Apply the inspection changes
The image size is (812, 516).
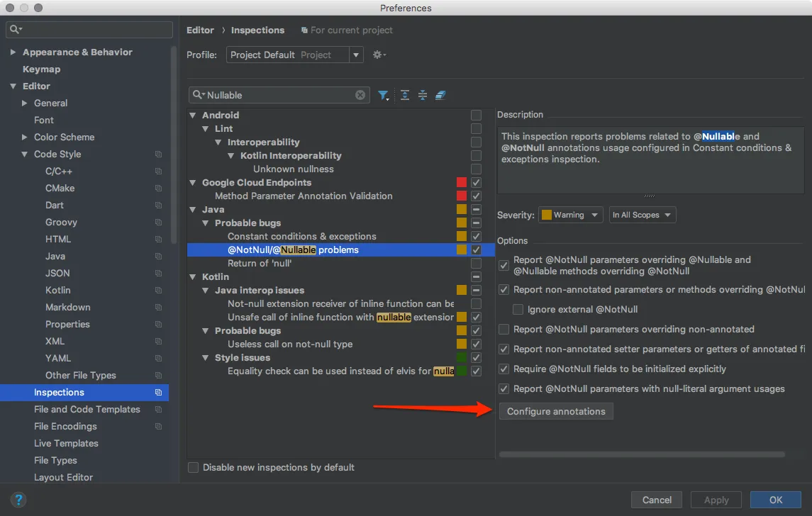716,500
